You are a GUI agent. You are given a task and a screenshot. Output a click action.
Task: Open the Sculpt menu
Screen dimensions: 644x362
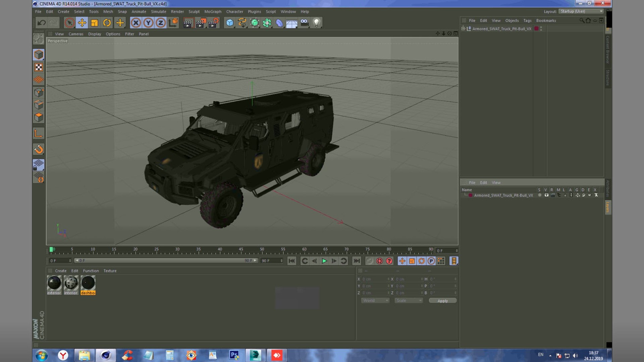(194, 11)
